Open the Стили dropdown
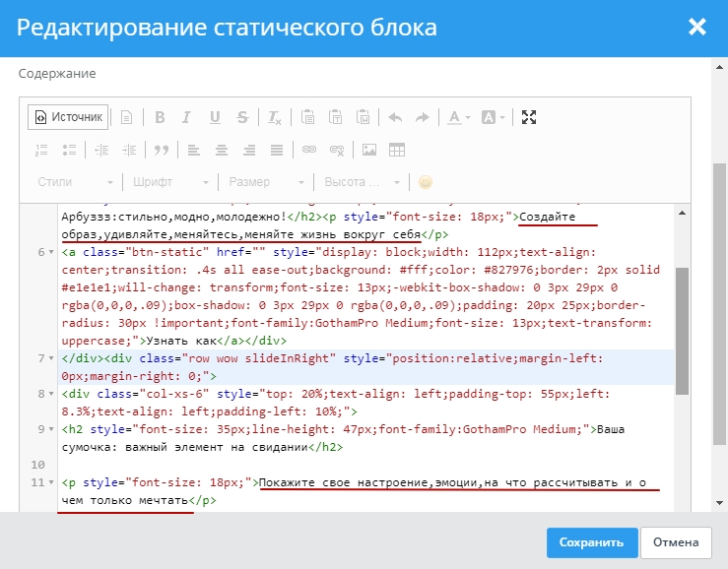The width and height of the screenshot is (728, 569). click(x=75, y=182)
